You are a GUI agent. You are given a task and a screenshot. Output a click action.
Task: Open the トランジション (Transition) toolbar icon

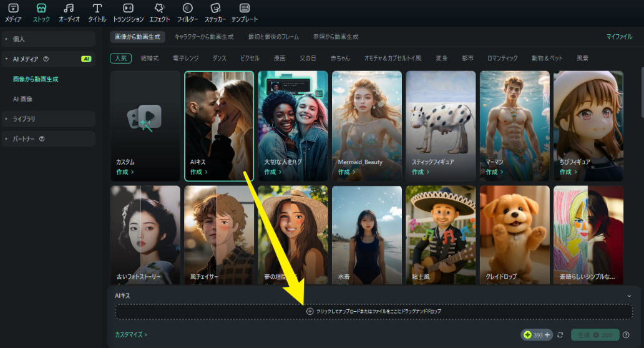(x=128, y=12)
